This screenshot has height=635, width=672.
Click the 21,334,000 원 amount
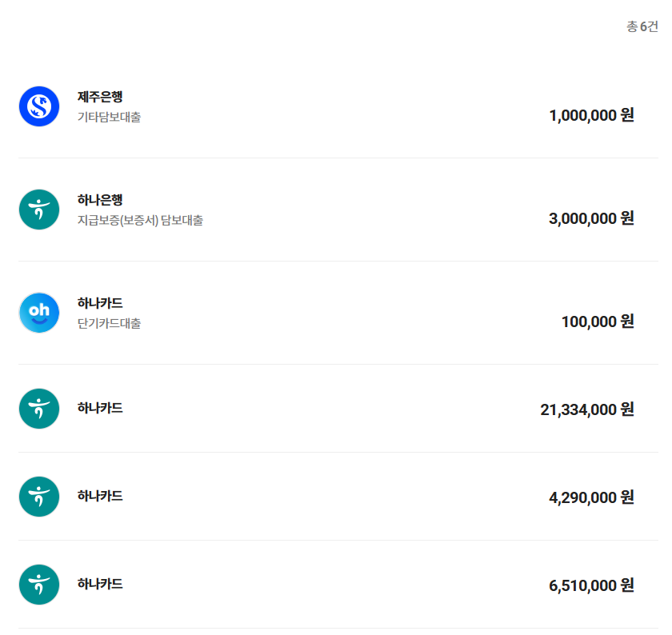[x=587, y=409]
